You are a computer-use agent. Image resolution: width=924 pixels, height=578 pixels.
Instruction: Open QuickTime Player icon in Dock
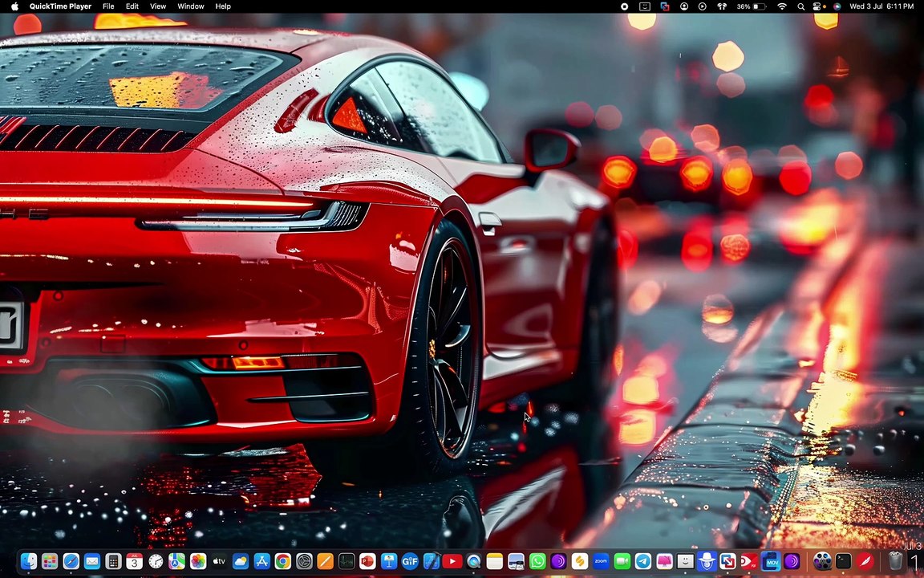(473, 561)
